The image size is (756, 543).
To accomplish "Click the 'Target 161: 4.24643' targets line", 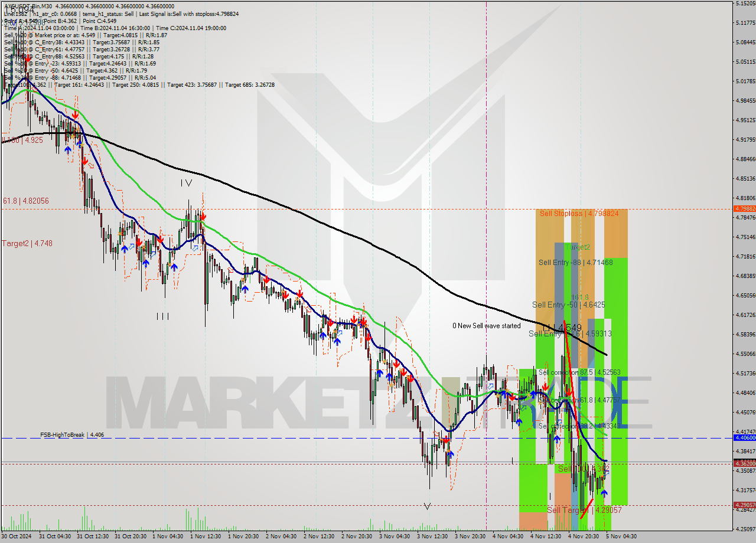I will pyautogui.click(x=139, y=84).
